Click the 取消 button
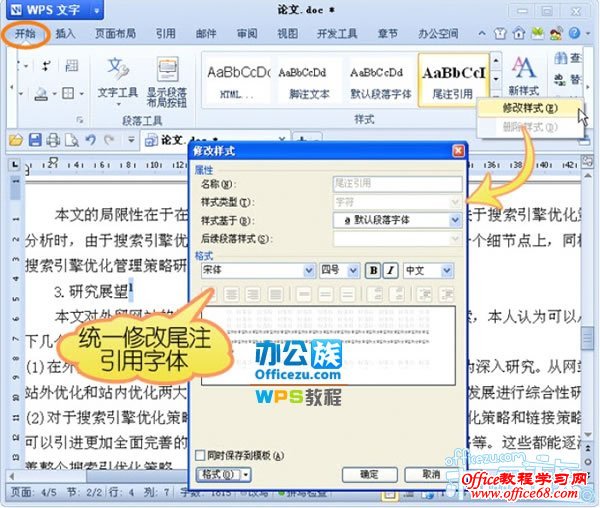Viewport: 600px width, 508px height. tap(431, 475)
